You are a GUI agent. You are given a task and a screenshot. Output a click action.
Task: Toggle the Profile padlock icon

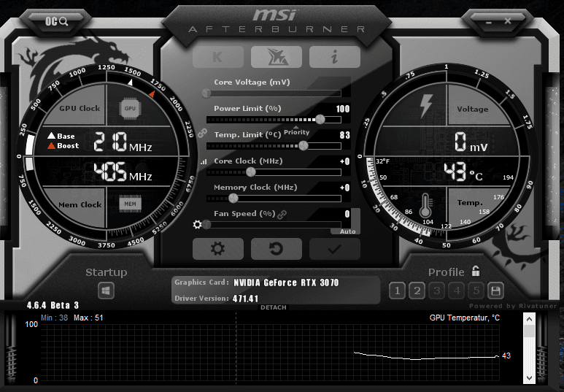pos(476,271)
